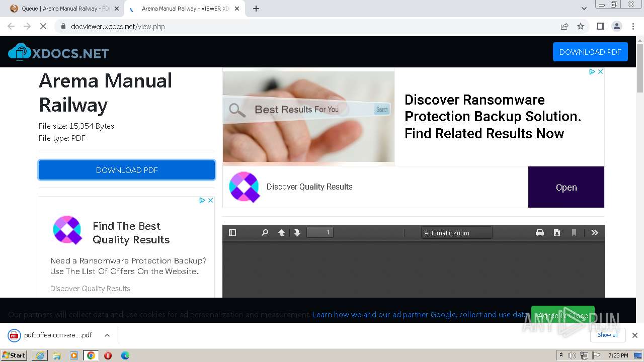The image size is (644, 362).
Task: Click the DOWNLOAD PDF button under file info
Action: [127, 170]
